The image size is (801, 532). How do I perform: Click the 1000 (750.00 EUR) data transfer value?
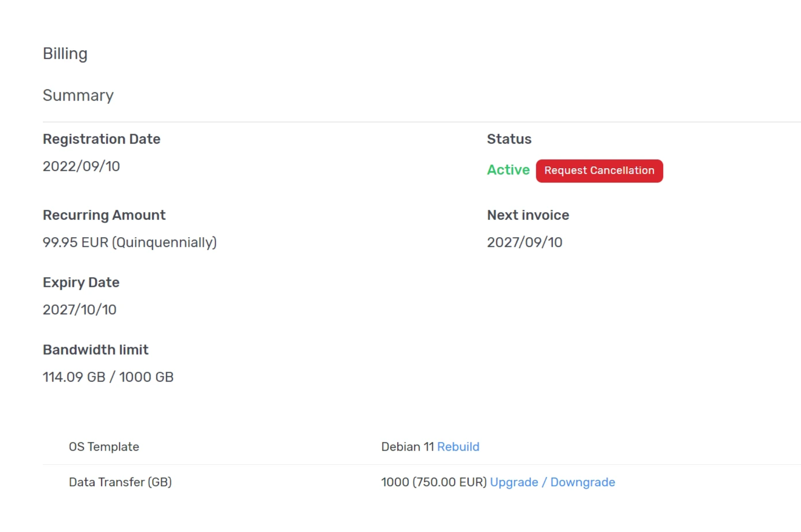pyautogui.click(x=433, y=482)
